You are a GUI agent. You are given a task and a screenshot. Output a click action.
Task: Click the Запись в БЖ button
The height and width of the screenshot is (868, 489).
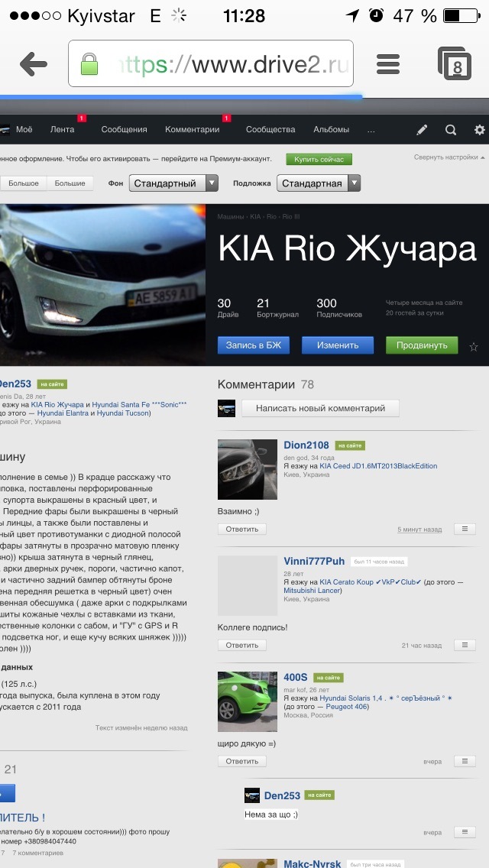[254, 345]
